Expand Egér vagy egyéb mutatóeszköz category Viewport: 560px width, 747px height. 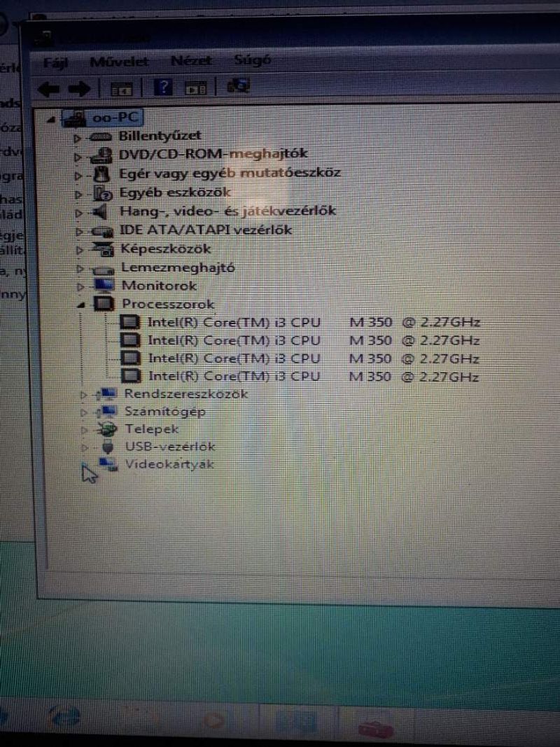click(x=78, y=175)
